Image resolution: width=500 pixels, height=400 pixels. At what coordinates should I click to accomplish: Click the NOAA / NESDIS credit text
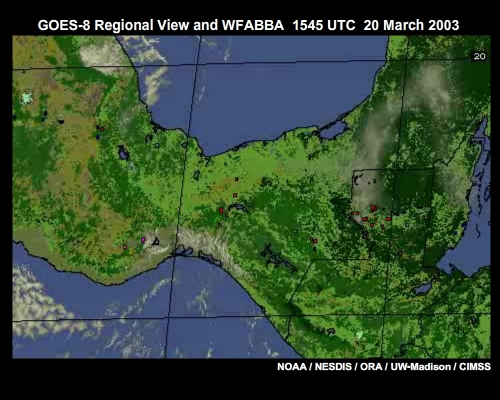(314, 367)
